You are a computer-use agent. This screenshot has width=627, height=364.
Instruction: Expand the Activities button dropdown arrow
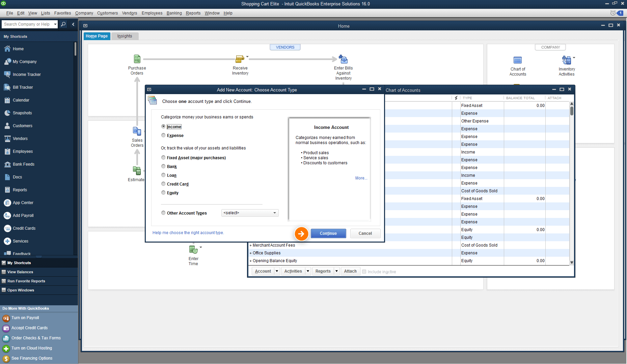click(x=308, y=271)
